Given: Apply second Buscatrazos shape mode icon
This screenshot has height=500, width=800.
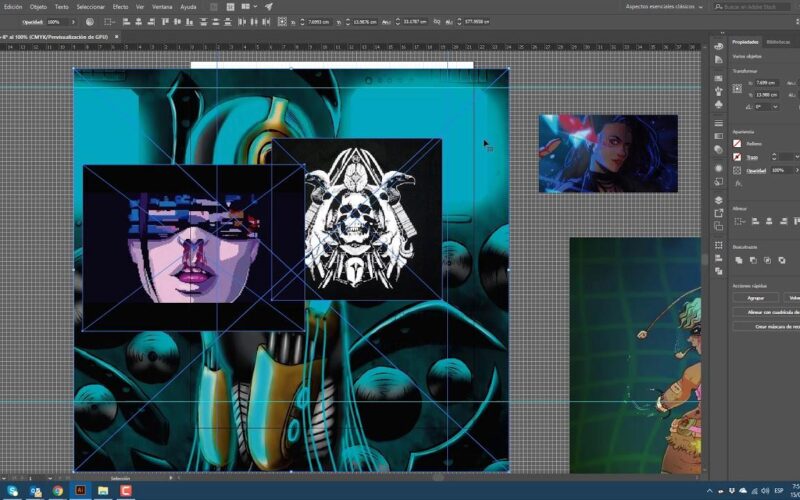Looking at the screenshot, I should 753,260.
